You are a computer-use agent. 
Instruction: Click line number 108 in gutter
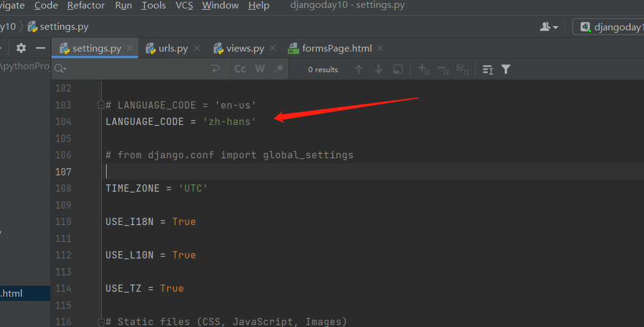(63, 189)
